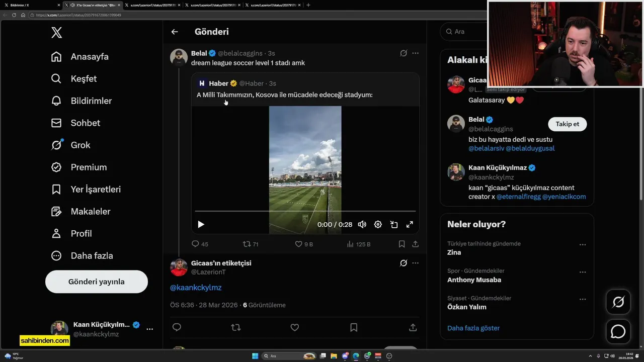Open Grok icon on Gicaas'ın etiketçisi post

tap(404, 263)
